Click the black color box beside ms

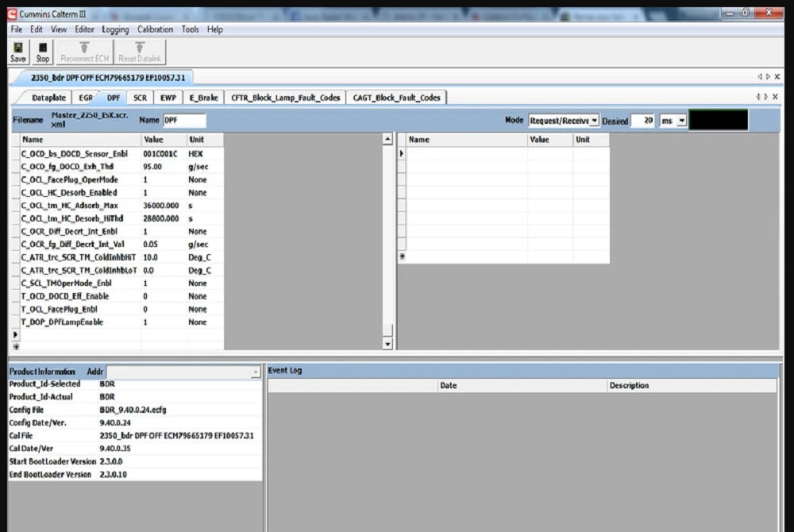tap(719, 121)
